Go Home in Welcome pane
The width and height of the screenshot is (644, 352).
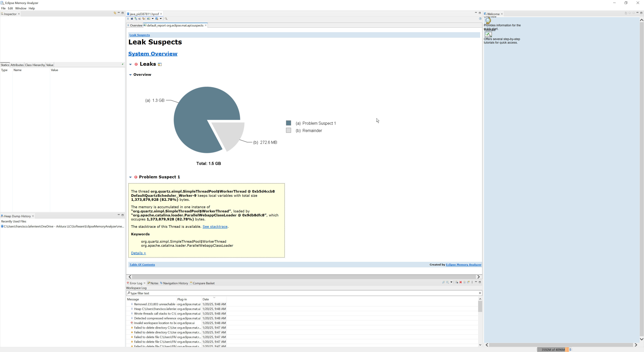(x=626, y=13)
